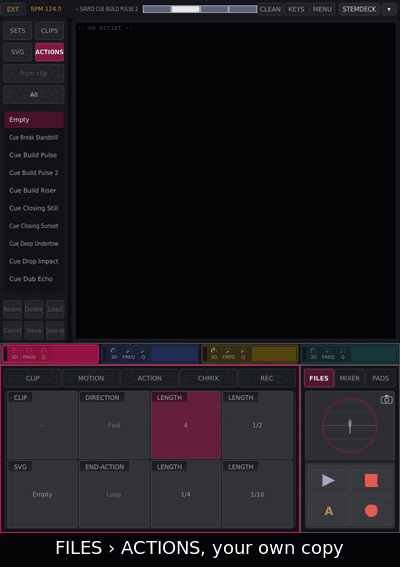Click the Q knob on the teal channel
Screen dimensions: 400x567
point(342,350)
